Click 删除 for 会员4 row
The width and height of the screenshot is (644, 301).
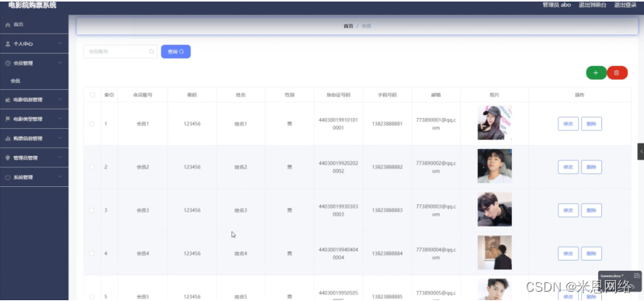(x=591, y=254)
